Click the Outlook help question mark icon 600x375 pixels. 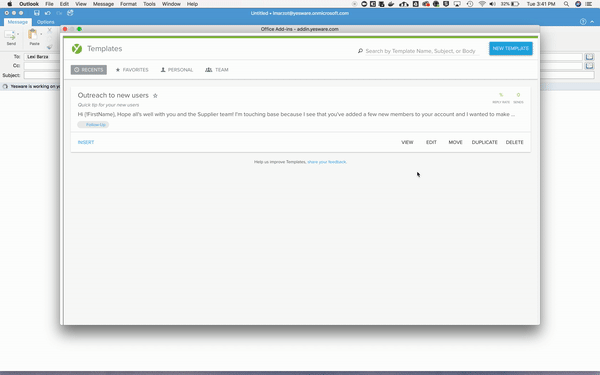pyautogui.click(x=583, y=22)
